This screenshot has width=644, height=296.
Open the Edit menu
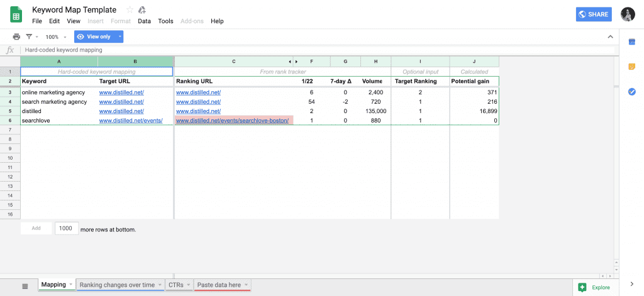click(x=54, y=21)
